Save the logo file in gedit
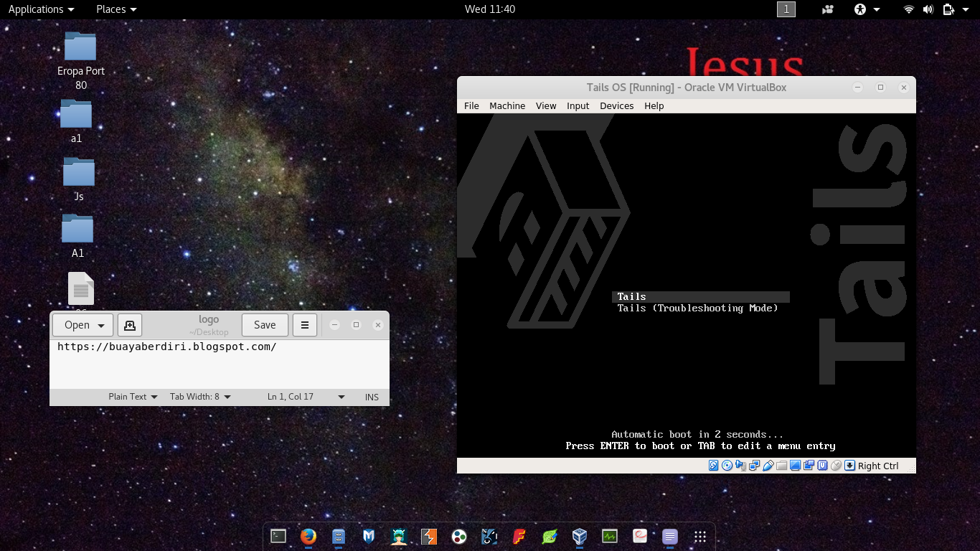Image resolution: width=980 pixels, height=551 pixels. [x=265, y=324]
